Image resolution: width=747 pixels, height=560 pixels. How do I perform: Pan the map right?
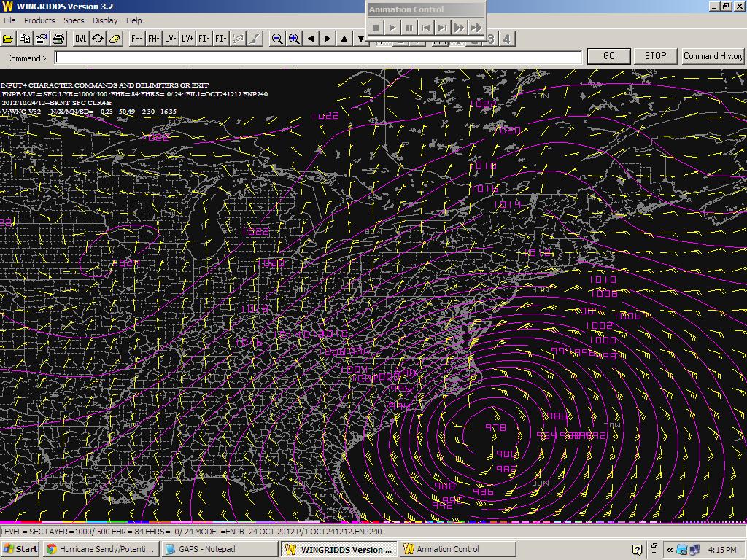pos(328,39)
